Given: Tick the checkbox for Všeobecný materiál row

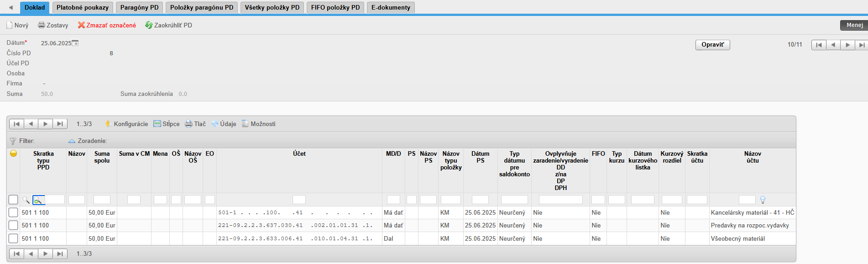Looking at the screenshot, I should [x=13, y=238].
